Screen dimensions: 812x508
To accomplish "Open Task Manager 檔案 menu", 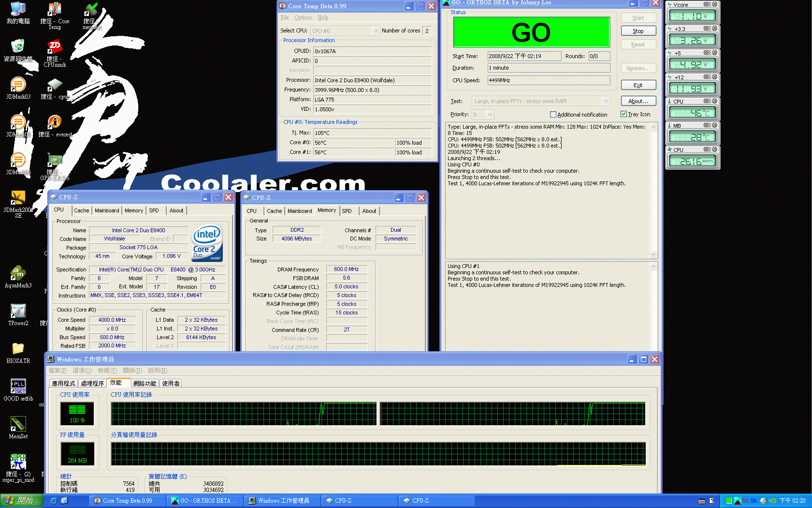I will tap(58, 371).
